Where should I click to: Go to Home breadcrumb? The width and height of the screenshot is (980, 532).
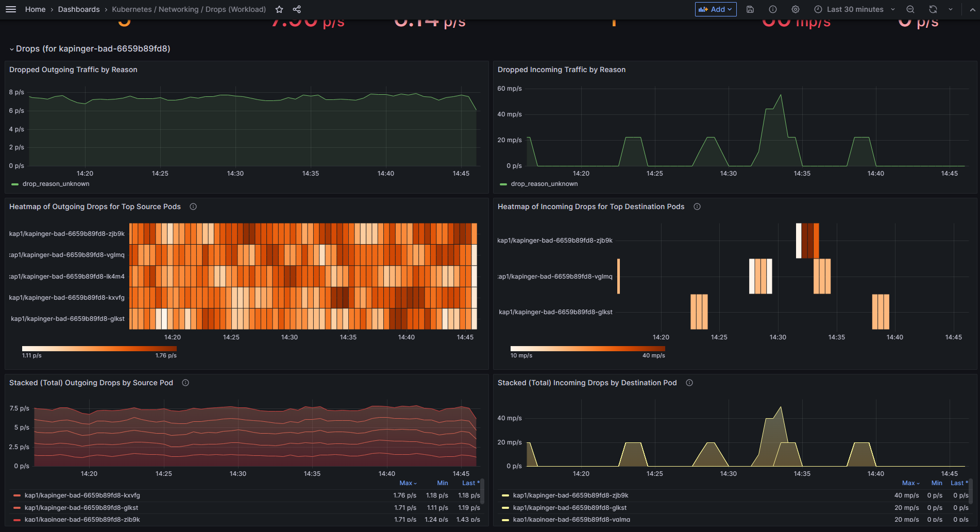click(35, 9)
